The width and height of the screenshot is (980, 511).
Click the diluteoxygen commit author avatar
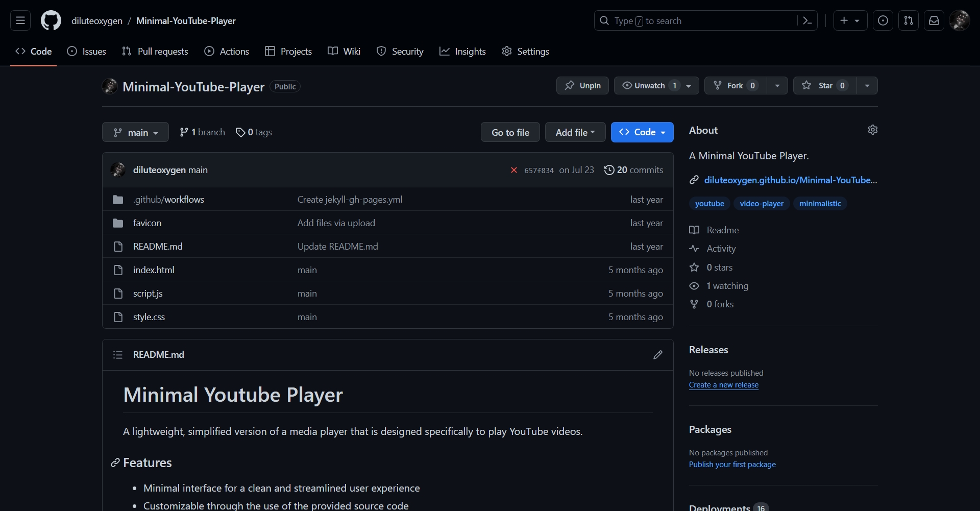tap(118, 169)
